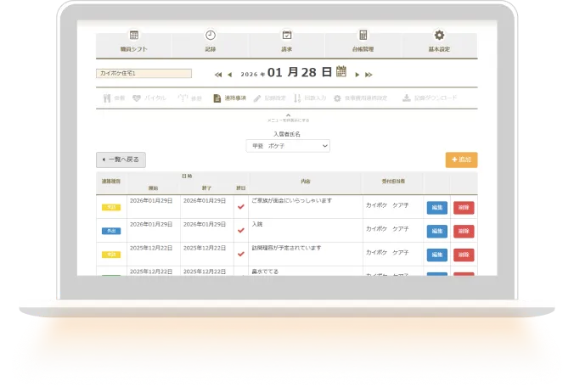Click the yellow tag in 訪問理容 row
574x392 pixels.
coord(111,255)
